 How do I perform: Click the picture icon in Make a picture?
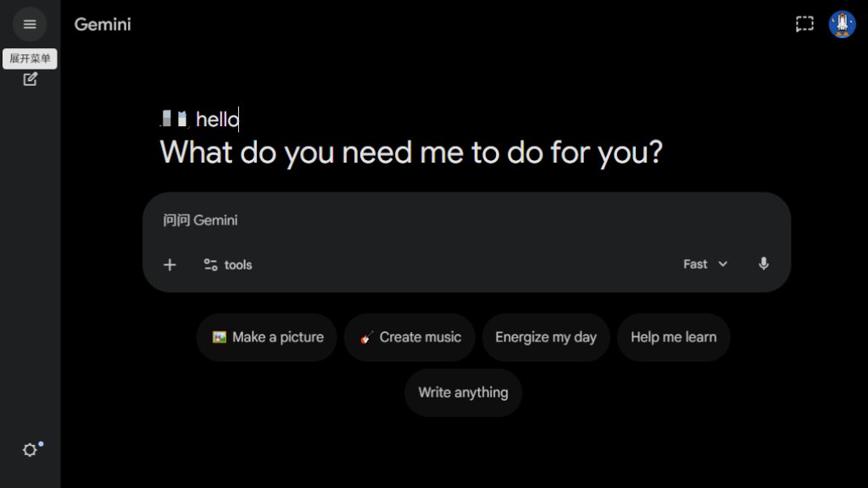click(x=220, y=337)
